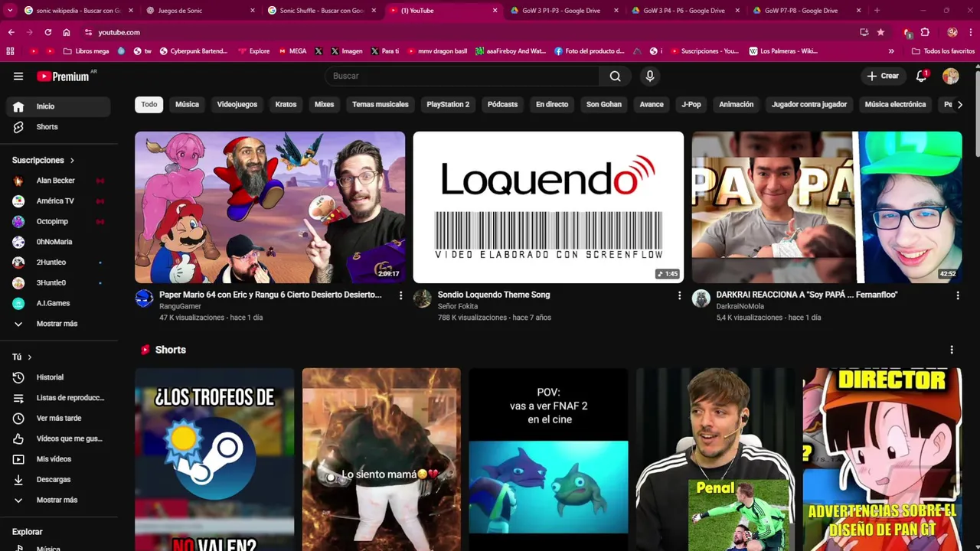Open RanguGamer channel avatar
980x551 pixels.
pos(144,298)
